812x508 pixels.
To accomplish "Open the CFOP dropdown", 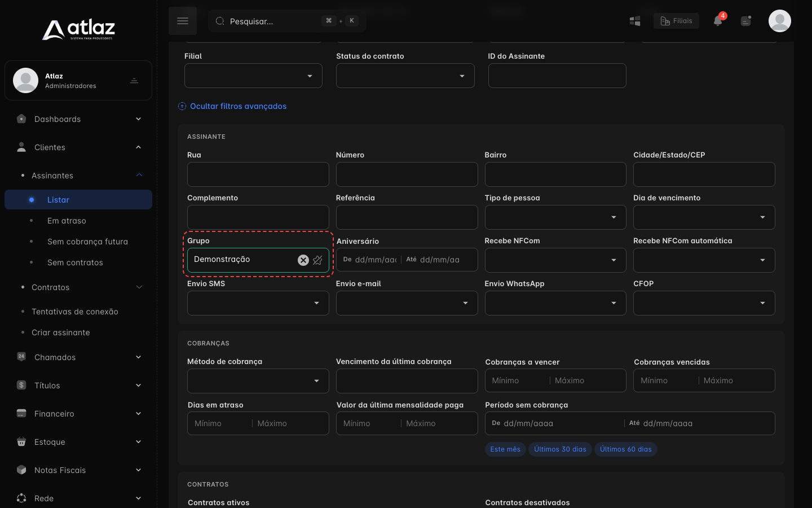I will 704,303.
